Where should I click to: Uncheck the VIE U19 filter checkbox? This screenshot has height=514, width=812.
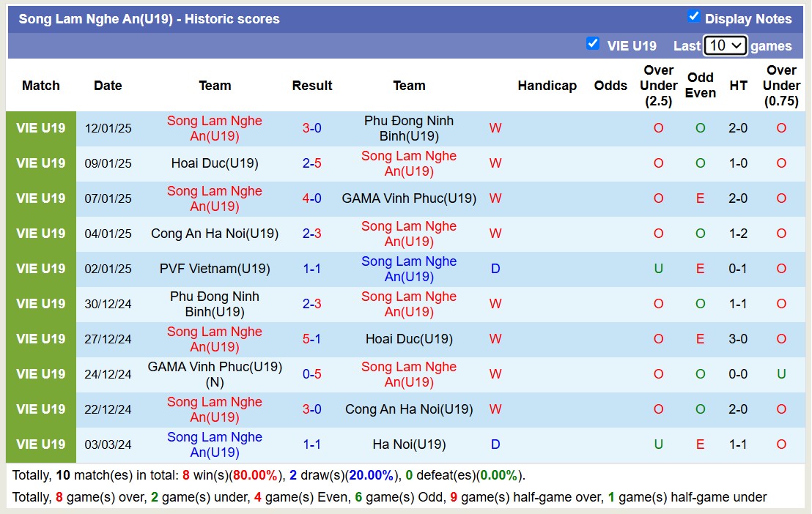pos(593,43)
